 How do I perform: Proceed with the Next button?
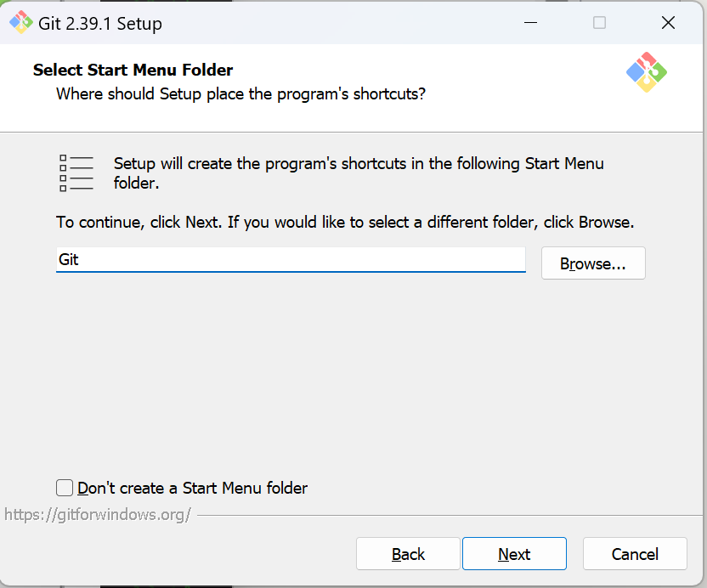pos(514,554)
